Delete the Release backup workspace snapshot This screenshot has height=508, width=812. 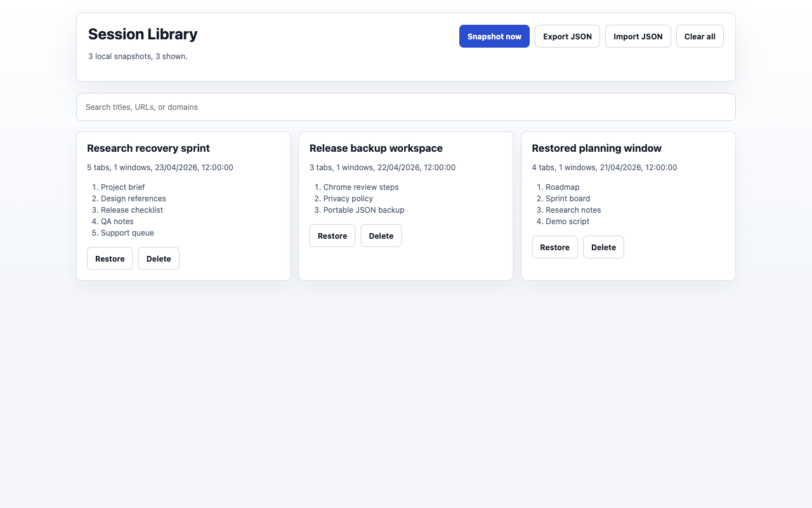coord(381,236)
